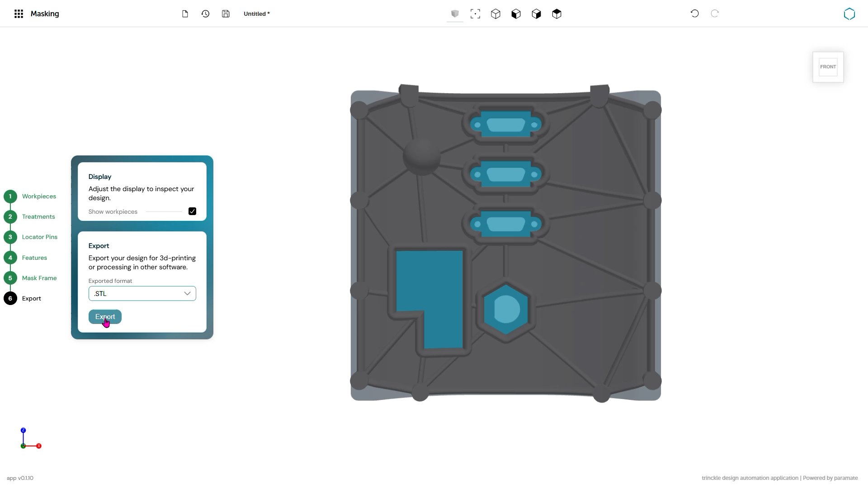868x488 pixels.
Task: Open the apps grid menu
Action: (x=19, y=14)
